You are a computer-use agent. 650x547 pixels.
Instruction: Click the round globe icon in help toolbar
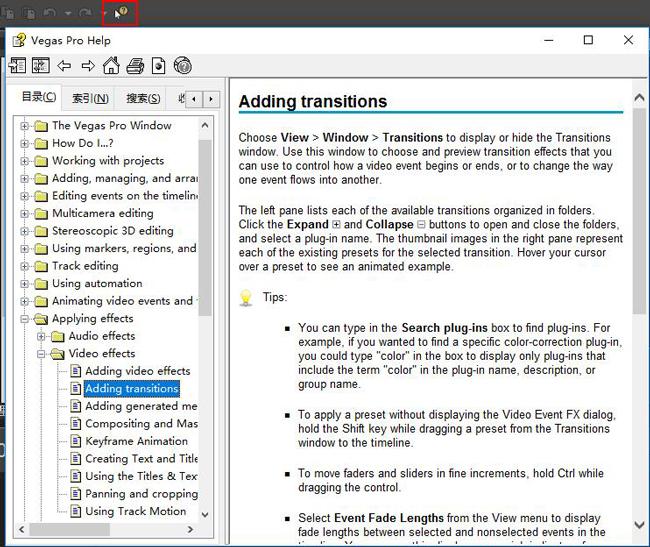[x=182, y=65]
